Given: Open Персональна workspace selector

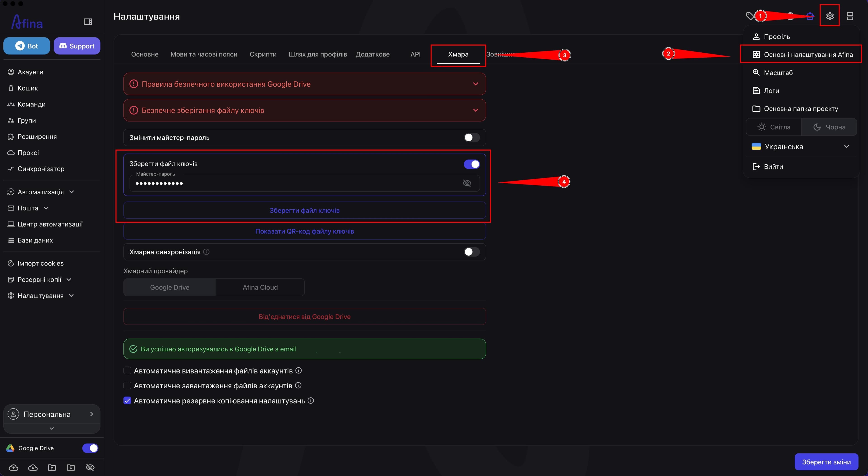Looking at the screenshot, I should (52, 414).
